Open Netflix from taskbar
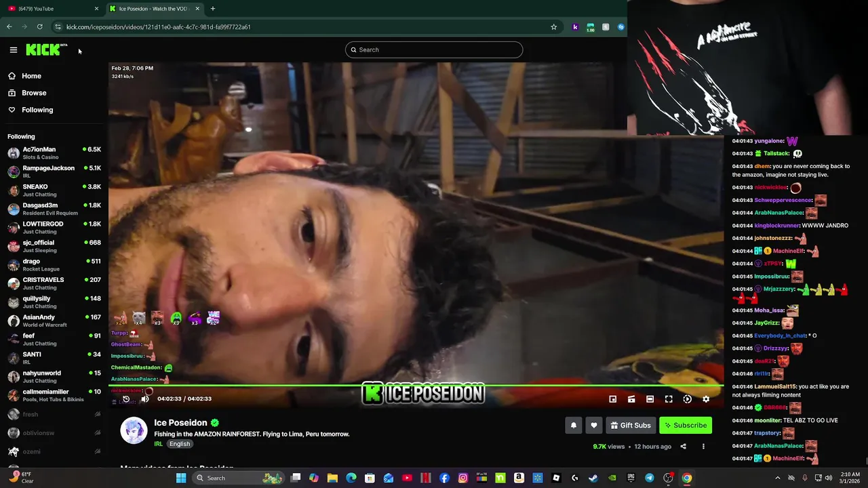 426,478
